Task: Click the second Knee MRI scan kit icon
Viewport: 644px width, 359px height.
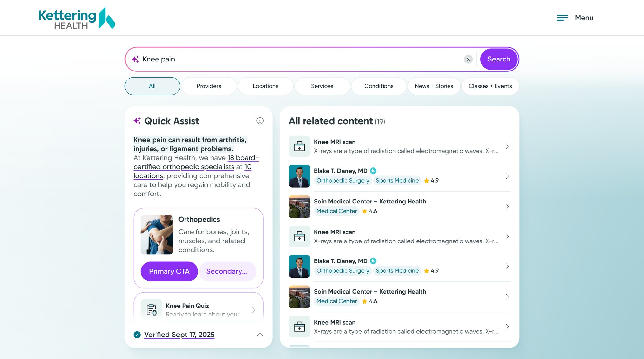Action: click(299, 236)
